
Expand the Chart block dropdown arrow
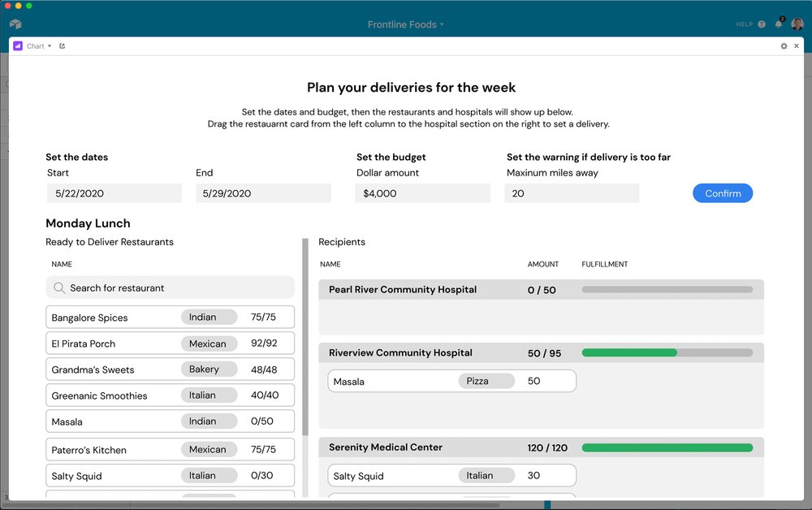[x=50, y=46]
